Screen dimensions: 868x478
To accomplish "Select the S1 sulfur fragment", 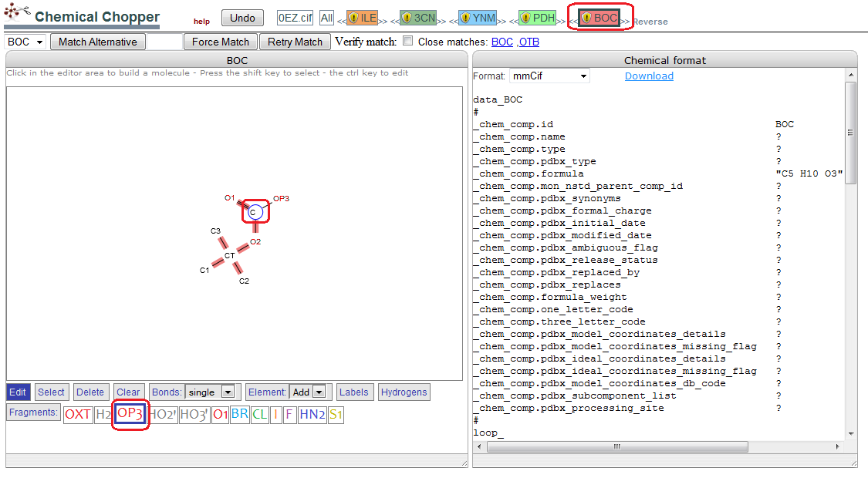I will [x=336, y=414].
